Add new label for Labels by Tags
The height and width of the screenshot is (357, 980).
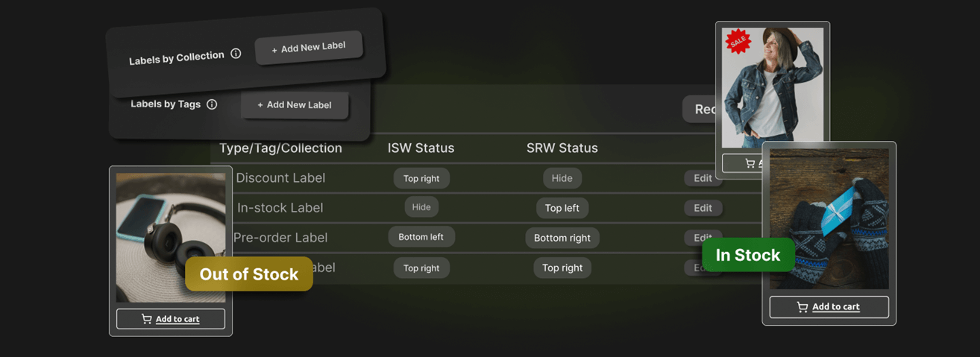[x=295, y=105]
